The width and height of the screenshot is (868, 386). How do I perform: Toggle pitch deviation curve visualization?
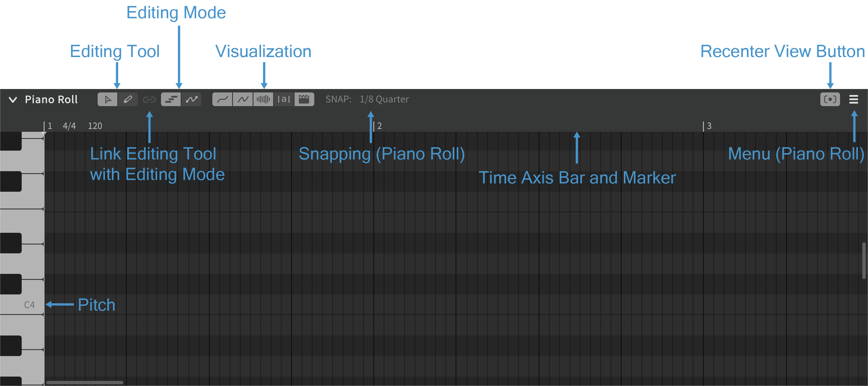pyautogui.click(x=243, y=99)
